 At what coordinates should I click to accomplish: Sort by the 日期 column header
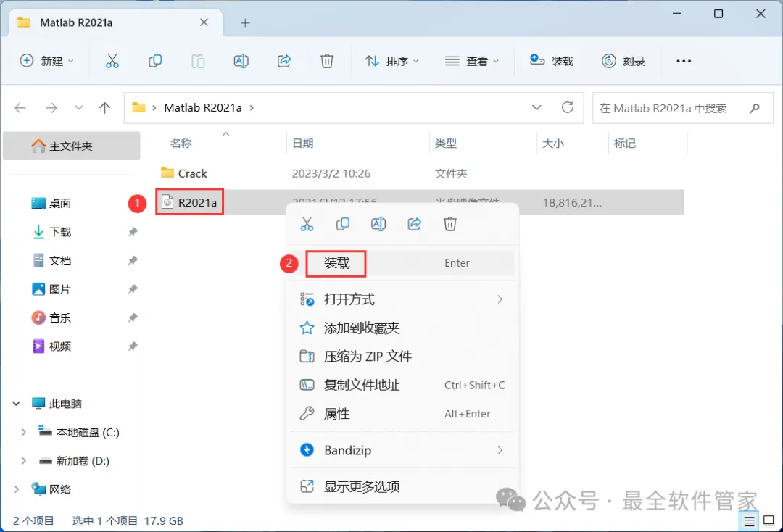pyautogui.click(x=302, y=144)
